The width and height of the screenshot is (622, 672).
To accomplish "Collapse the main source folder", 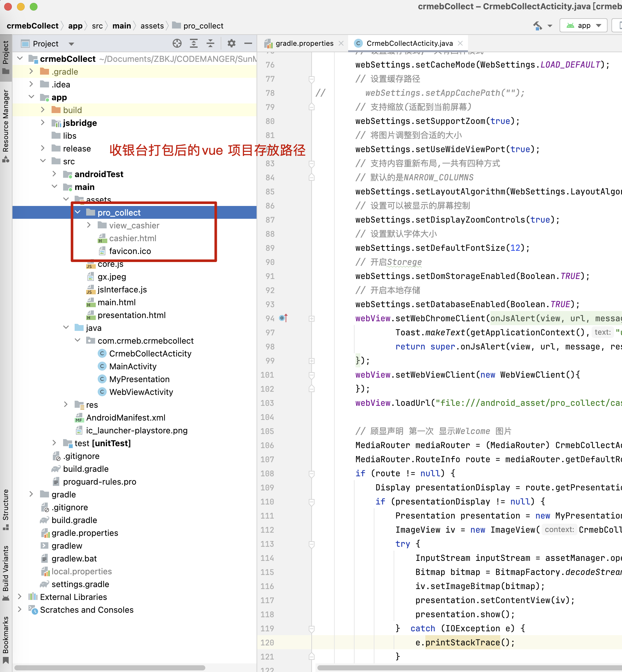I will (x=54, y=186).
